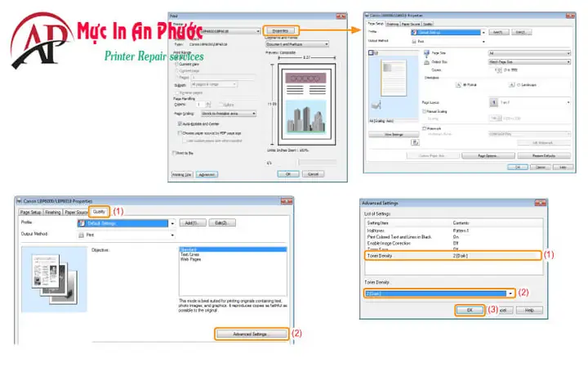Toggle Print to file checkbox
Viewport: 588px width, 368px height.
point(174,153)
